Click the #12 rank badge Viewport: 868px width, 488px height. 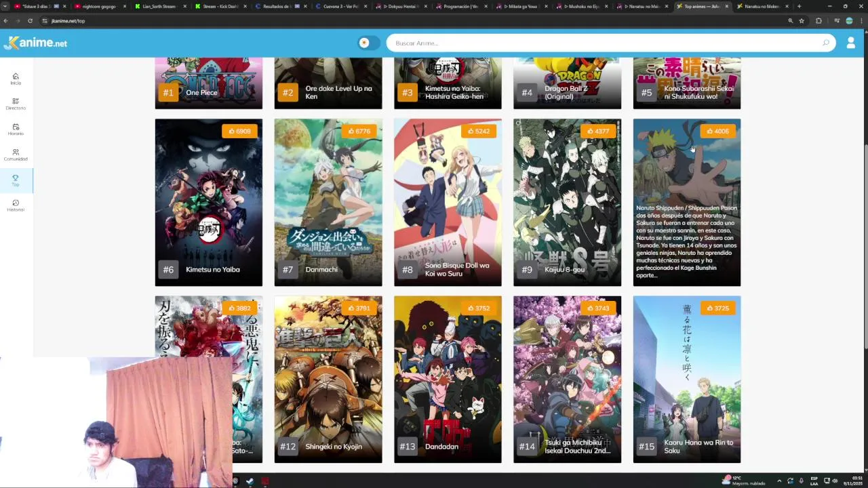click(x=288, y=446)
